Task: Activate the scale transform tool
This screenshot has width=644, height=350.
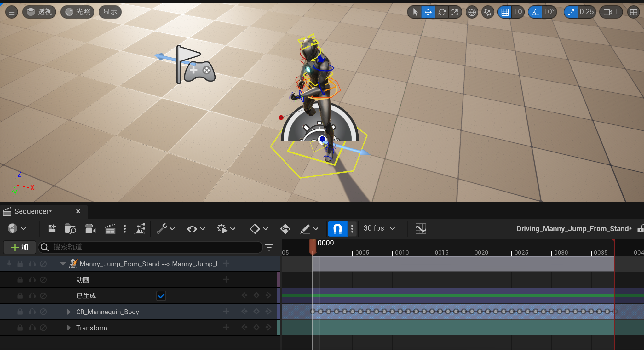Action: click(455, 12)
